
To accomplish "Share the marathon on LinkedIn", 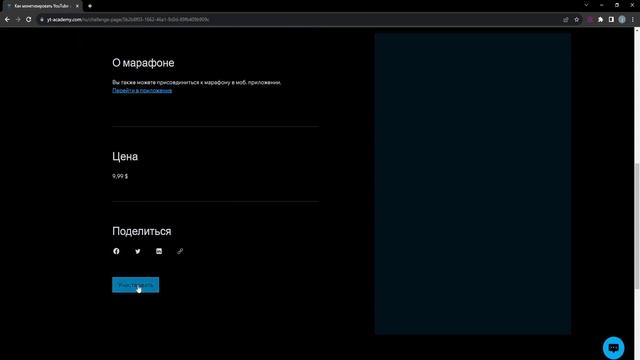I will [x=159, y=251].
